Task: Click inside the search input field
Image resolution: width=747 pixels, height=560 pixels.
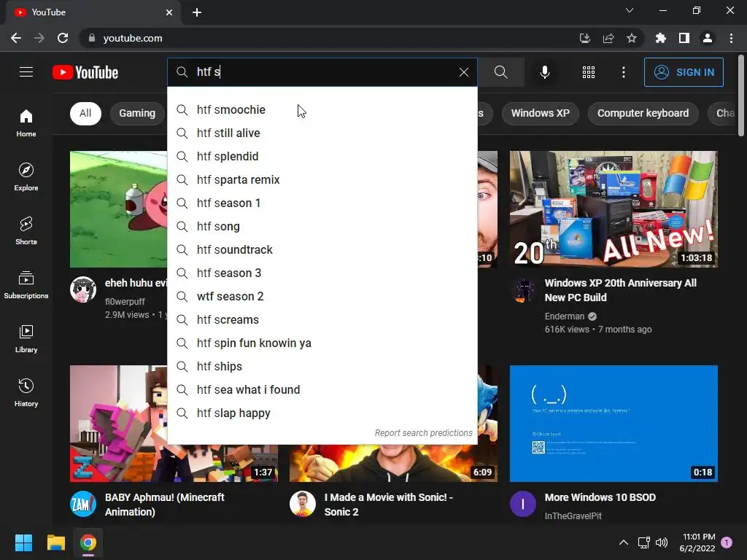Action: point(322,72)
